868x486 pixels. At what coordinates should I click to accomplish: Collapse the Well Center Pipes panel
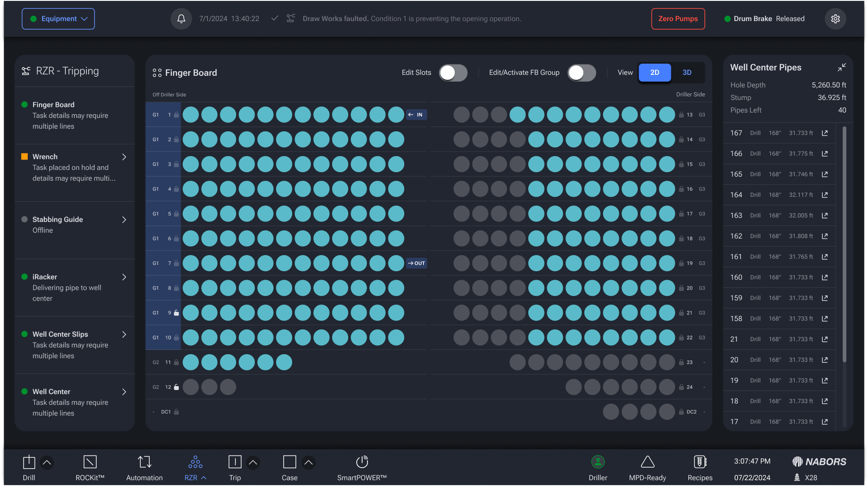pos(842,67)
